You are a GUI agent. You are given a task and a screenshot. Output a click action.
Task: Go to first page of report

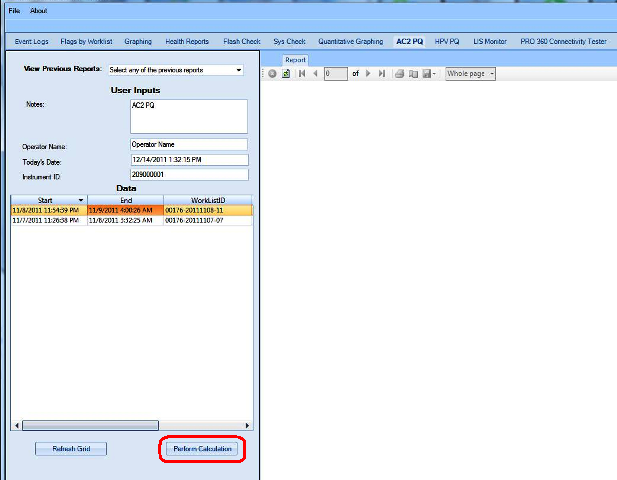pyautogui.click(x=302, y=74)
